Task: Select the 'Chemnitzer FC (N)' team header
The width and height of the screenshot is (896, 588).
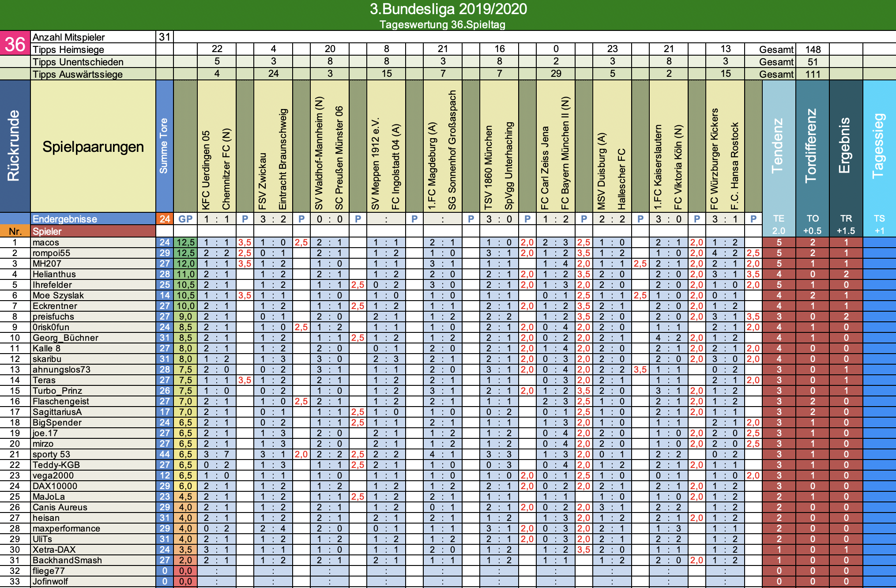Action: [x=226, y=169]
